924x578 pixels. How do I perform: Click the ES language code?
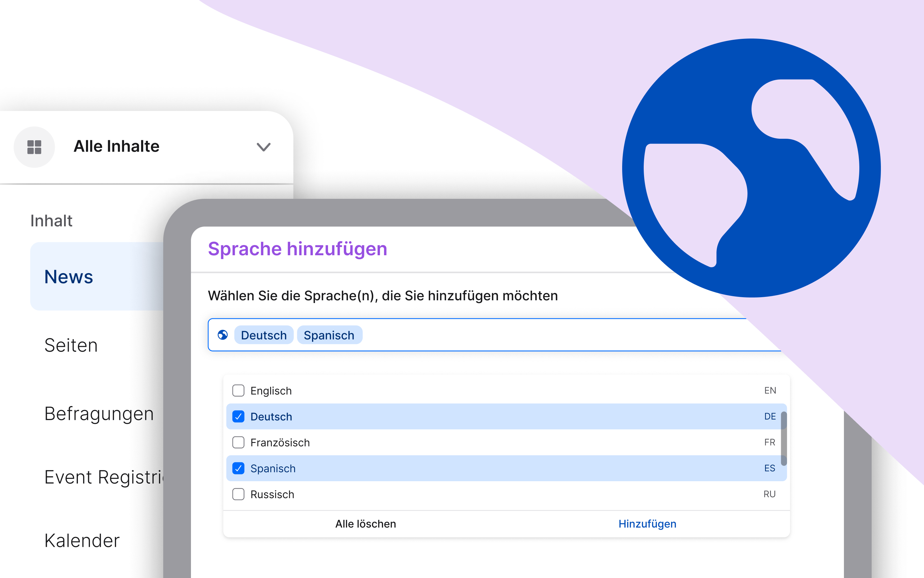pyautogui.click(x=770, y=468)
